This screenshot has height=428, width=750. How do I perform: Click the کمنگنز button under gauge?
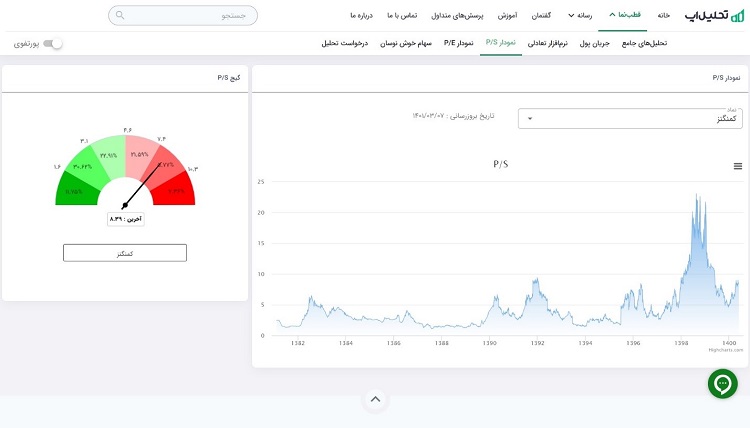pos(125,253)
